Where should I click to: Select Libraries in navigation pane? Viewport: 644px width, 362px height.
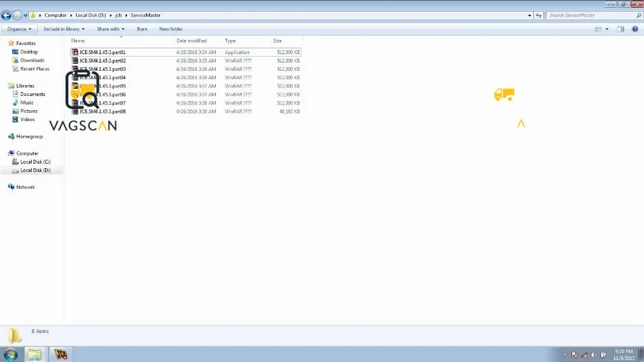25,86
